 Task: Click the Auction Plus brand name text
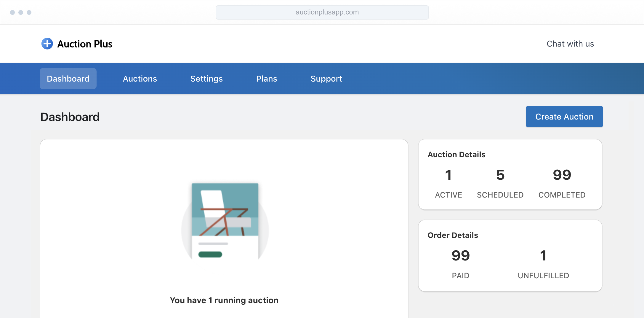tap(85, 44)
